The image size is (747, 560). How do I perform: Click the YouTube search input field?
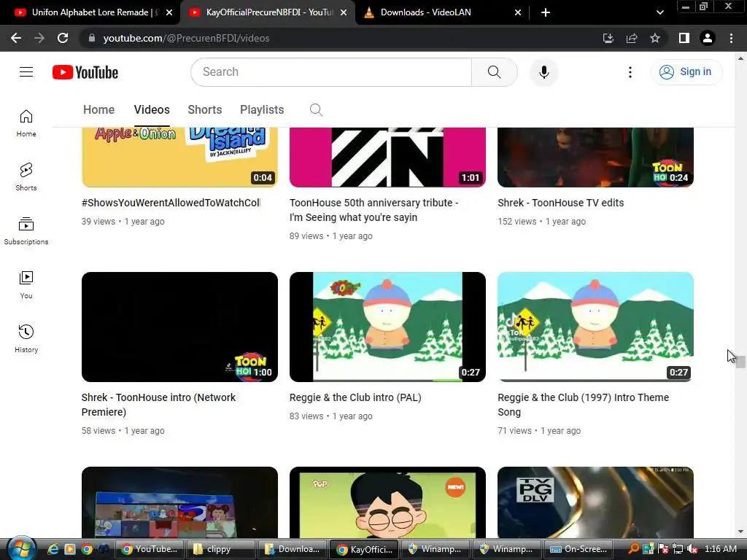pyautogui.click(x=331, y=72)
